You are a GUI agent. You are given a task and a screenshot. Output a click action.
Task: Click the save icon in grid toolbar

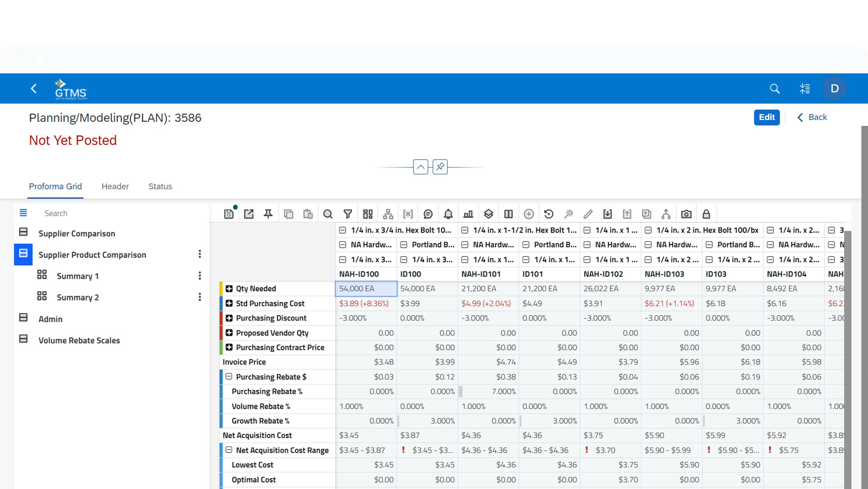pyautogui.click(x=229, y=214)
